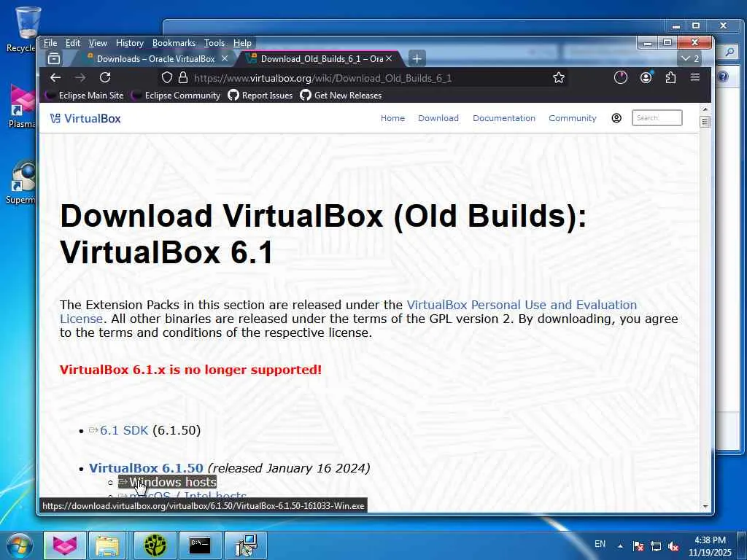Open the extensions puzzle-piece icon
Image resolution: width=747 pixels, height=560 pixels.
pos(671,77)
